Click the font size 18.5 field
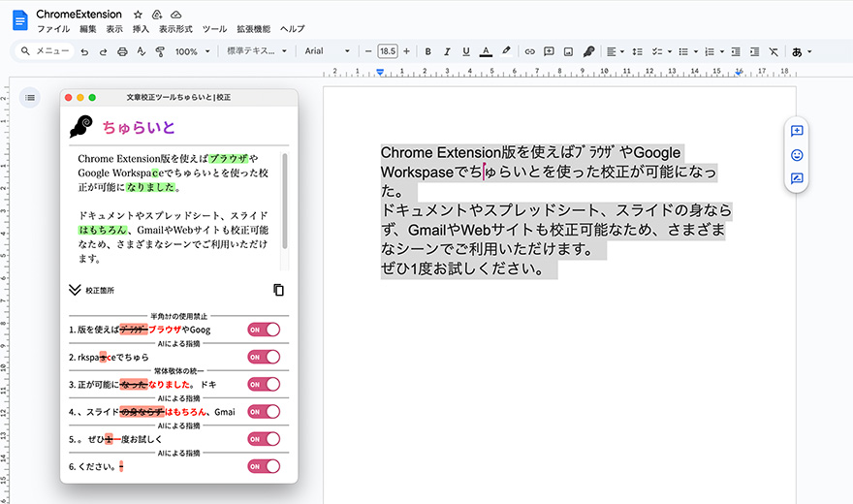The height and width of the screenshot is (504, 853). point(388,51)
